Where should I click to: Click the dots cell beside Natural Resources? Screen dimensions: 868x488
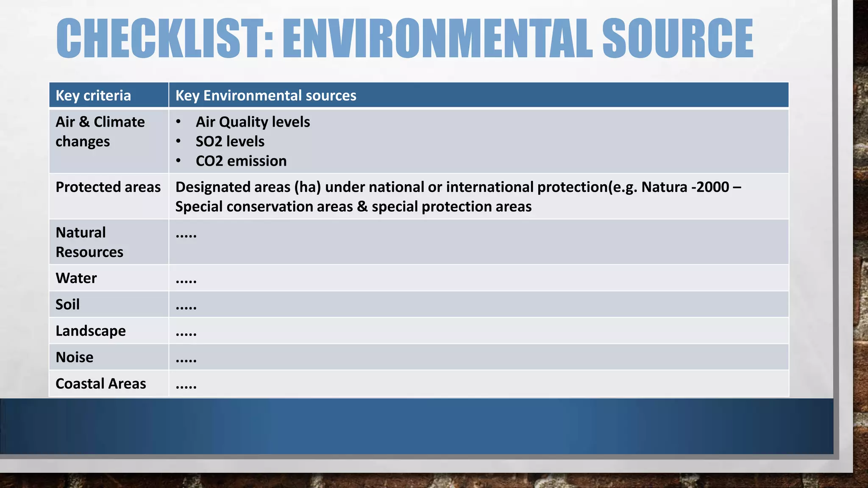(479, 242)
